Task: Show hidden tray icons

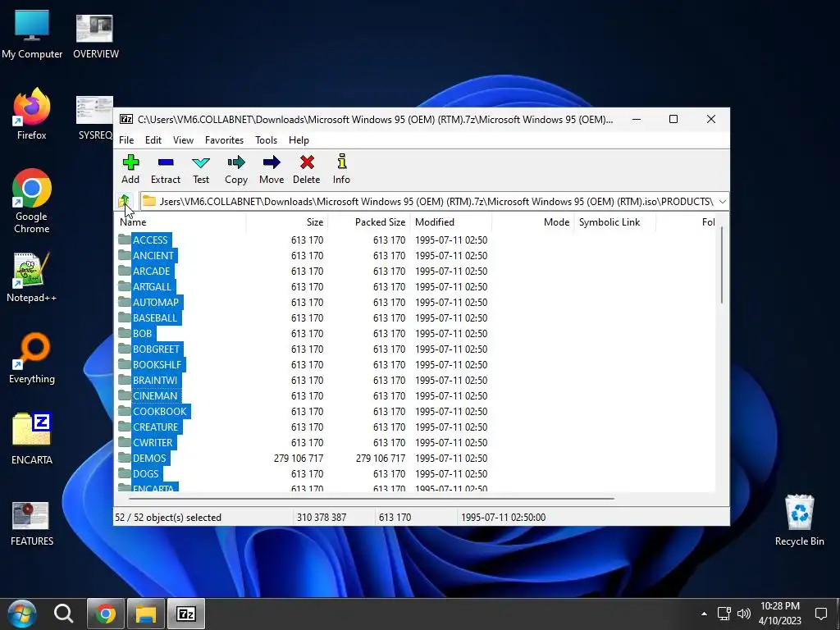Action: (x=704, y=614)
